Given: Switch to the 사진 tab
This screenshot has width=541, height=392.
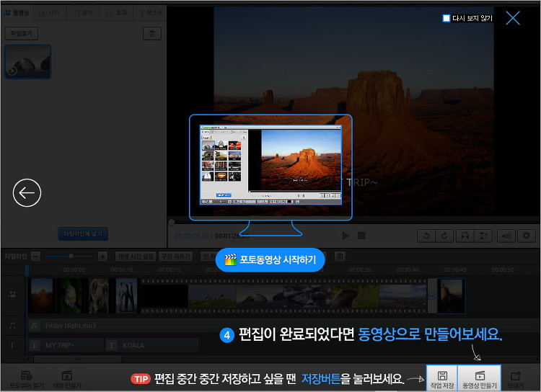Looking at the screenshot, I should pyautogui.click(x=49, y=13).
